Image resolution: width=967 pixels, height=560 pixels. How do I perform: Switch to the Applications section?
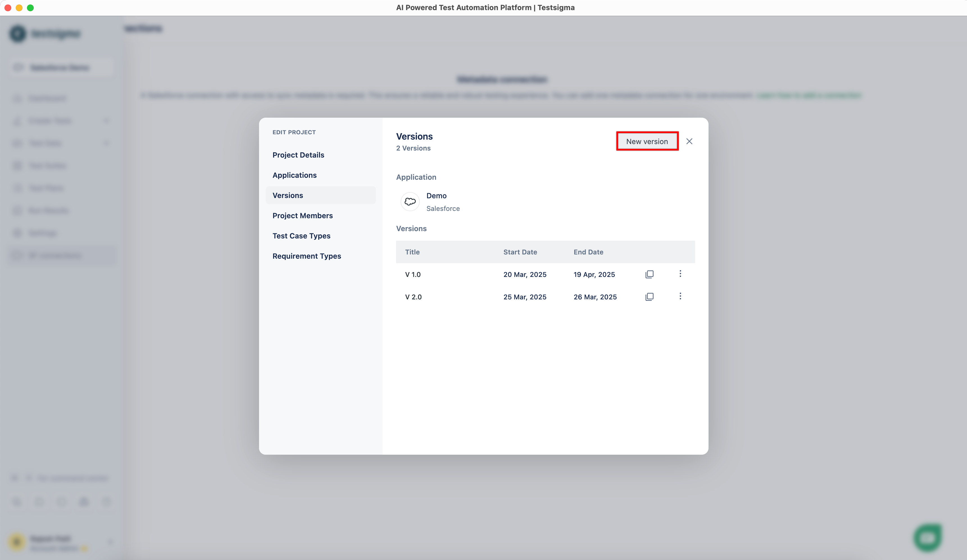point(294,175)
